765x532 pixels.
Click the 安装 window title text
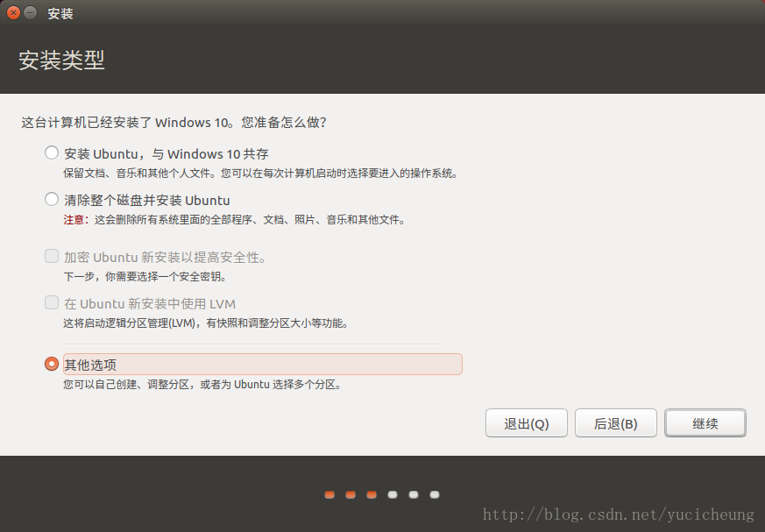point(60,13)
